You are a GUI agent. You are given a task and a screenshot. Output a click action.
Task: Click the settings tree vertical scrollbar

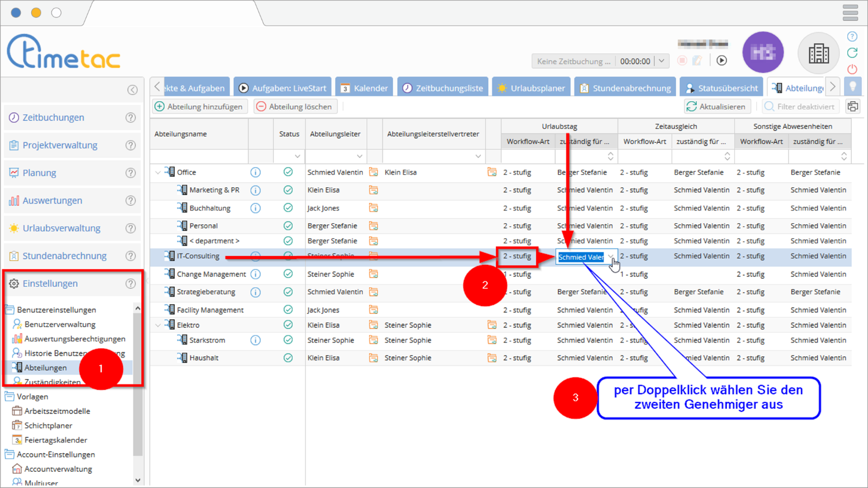138,393
